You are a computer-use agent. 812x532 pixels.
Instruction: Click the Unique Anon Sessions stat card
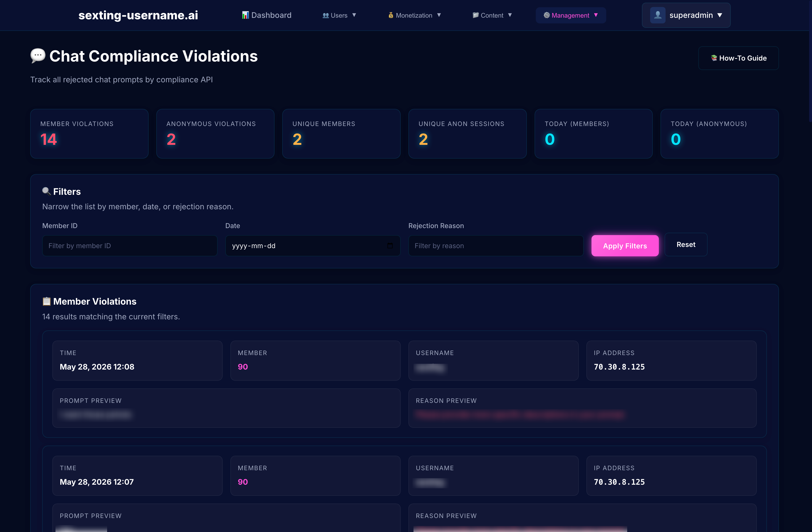pos(468,133)
